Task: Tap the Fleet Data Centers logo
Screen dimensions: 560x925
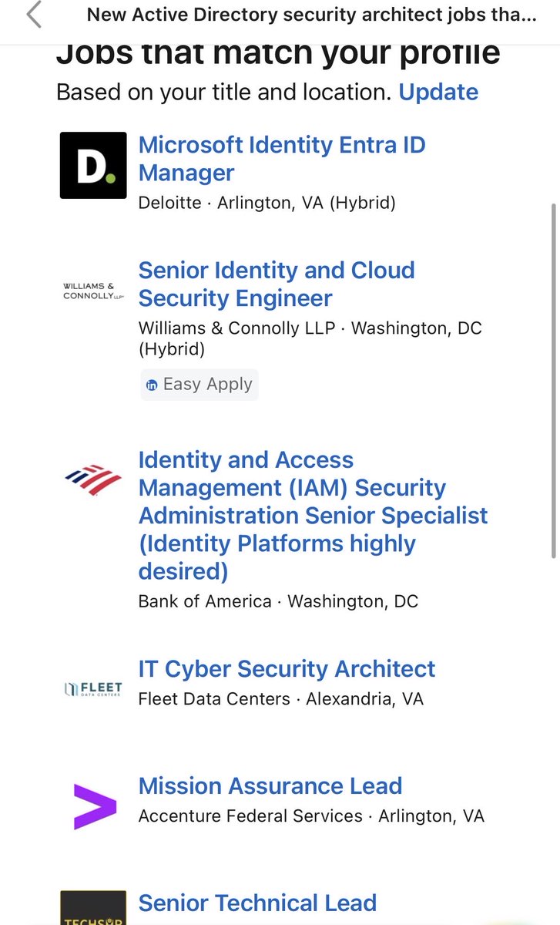Action: coord(93,688)
